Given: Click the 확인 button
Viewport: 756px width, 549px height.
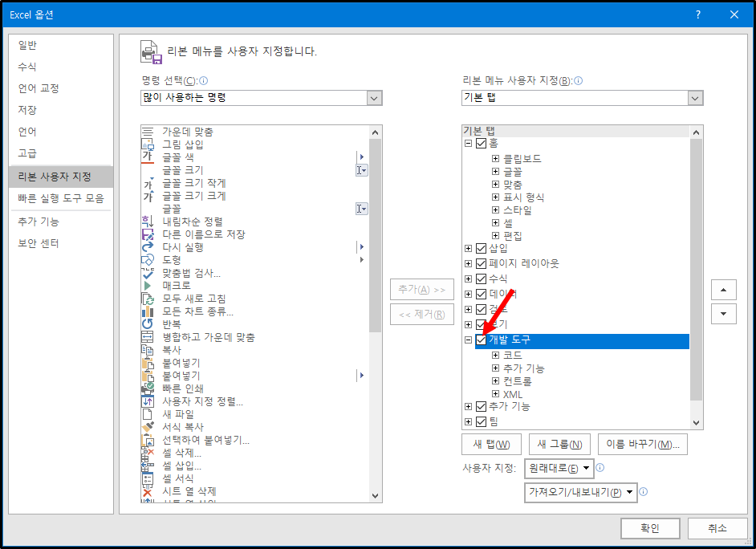Looking at the screenshot, I should point(650,528).
